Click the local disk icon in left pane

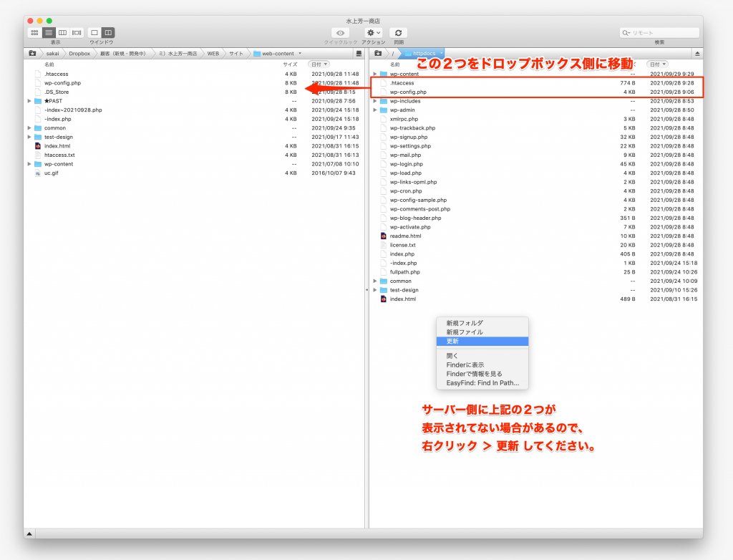(x=359, y=54)
